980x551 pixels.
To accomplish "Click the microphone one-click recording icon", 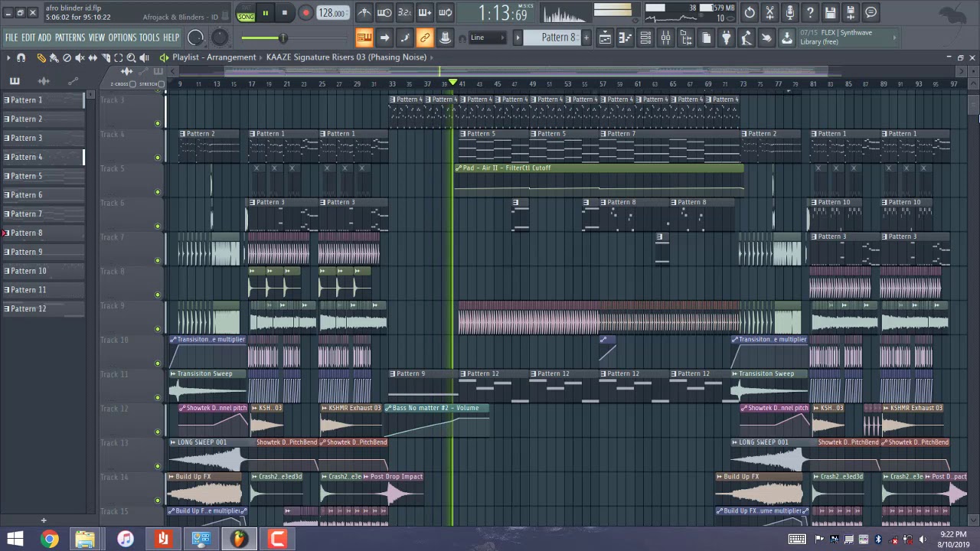I will tap(790, 12).
